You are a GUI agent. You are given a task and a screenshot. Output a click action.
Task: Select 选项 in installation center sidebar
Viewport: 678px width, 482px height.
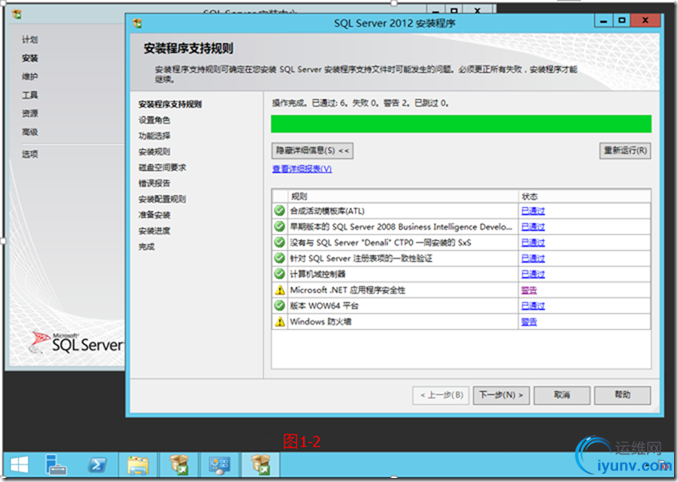[30, 154]
